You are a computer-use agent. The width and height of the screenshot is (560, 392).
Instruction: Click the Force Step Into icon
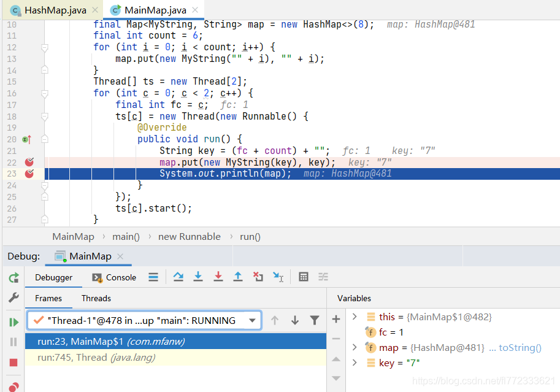click(x=218, y=277)
